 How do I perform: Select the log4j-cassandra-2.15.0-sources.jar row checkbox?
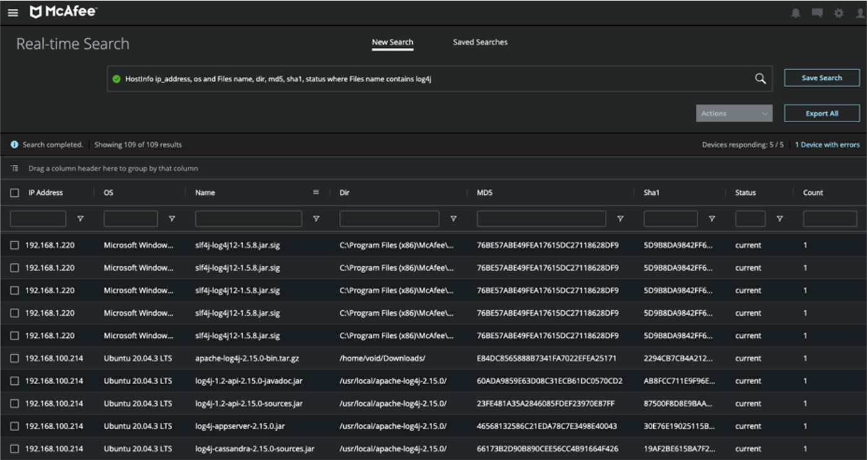click(x=14, y=449)
